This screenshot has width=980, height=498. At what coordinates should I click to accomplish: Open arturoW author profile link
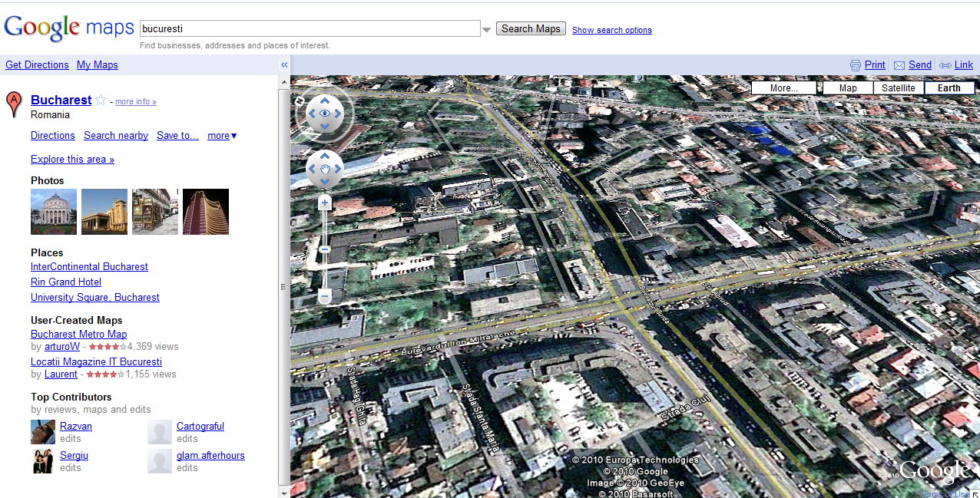[x=62, y=347]
